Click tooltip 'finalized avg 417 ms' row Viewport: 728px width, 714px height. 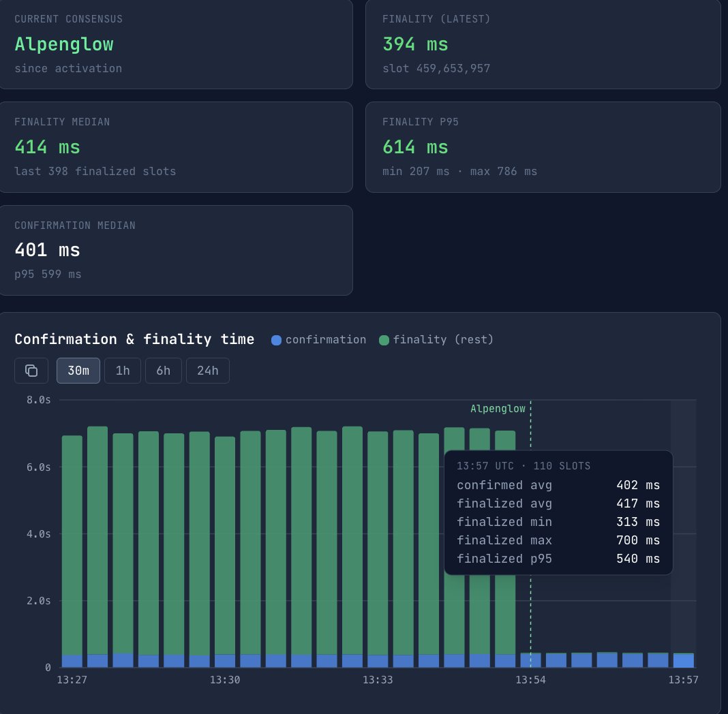point(558,503)
